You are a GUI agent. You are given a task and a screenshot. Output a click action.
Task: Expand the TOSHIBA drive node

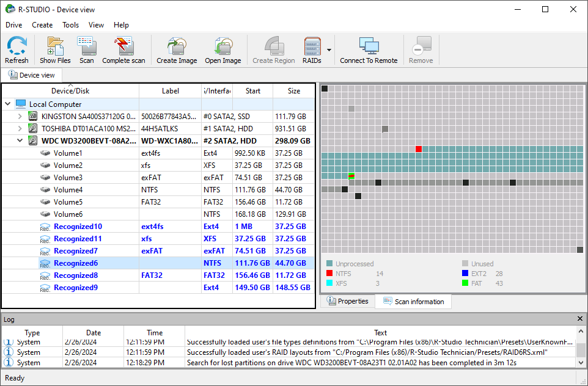pyautogui.click(x=20, y=128)
